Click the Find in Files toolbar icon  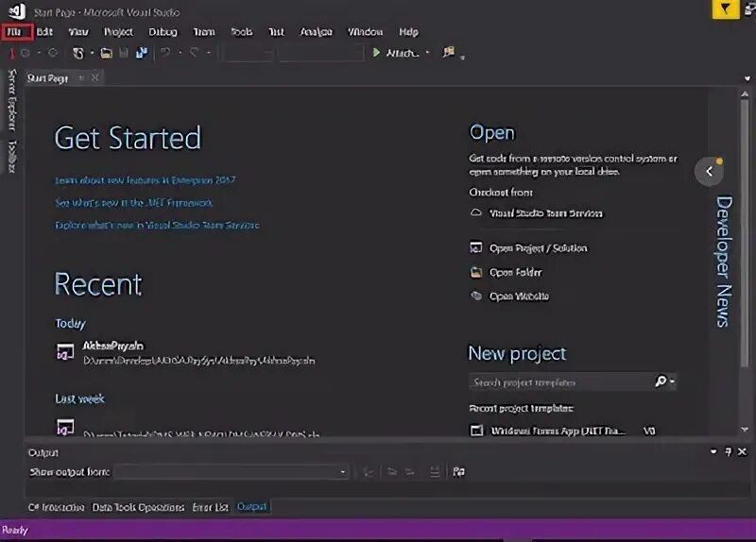(x=449, y=52)
